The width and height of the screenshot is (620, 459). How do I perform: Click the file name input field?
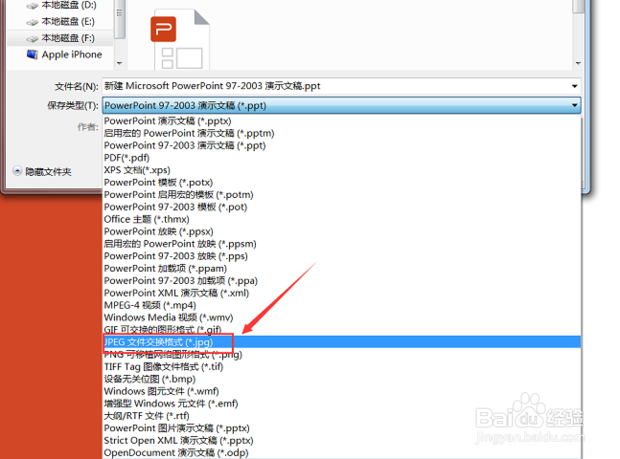pos(341,86)
